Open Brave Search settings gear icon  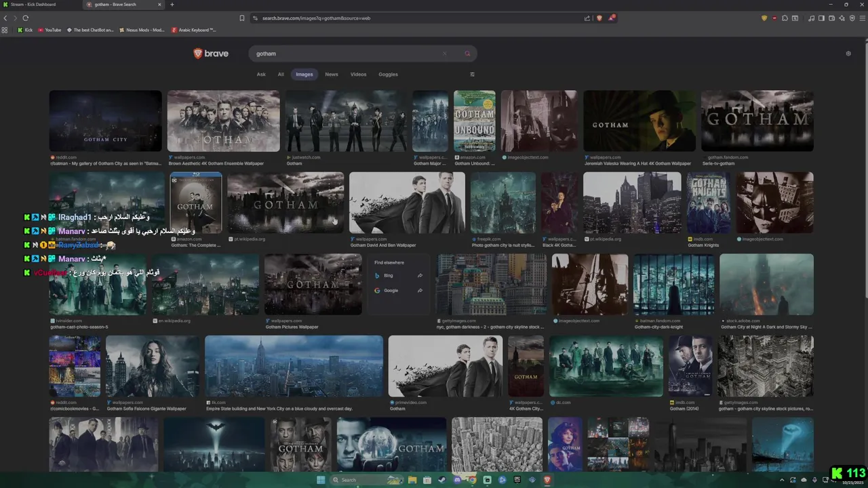coord(848,54)
